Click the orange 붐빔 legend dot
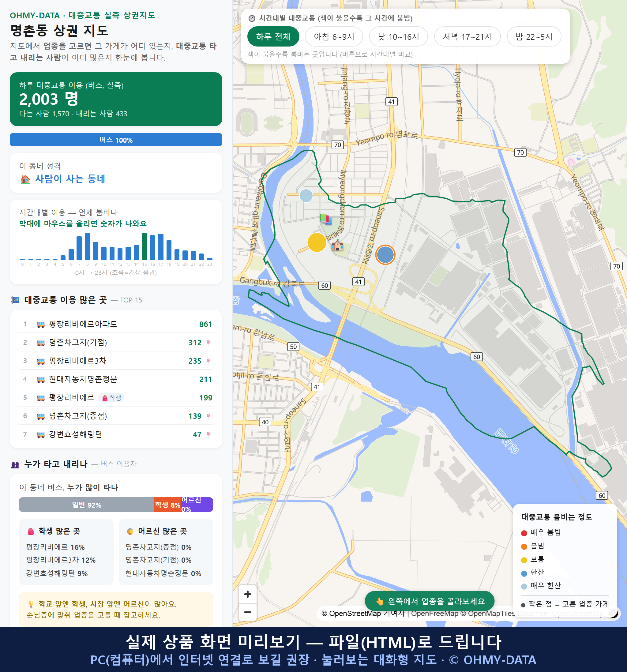This screenshot has height=672, width=627. pyautogui.click(x=524, y=546)
